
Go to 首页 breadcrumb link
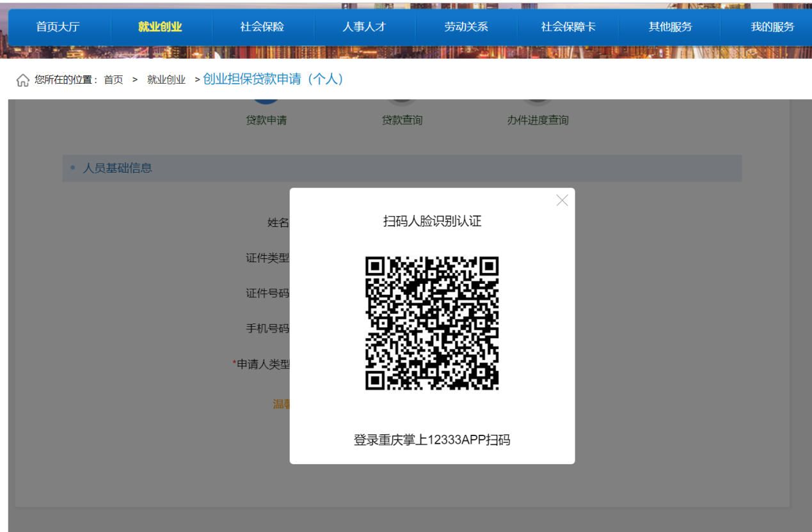point(113,80)
